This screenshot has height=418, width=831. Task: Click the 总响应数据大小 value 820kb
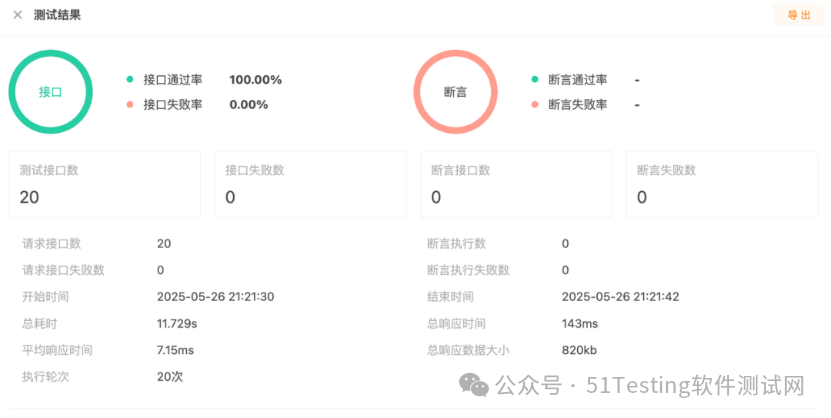[x=579, y=350]
